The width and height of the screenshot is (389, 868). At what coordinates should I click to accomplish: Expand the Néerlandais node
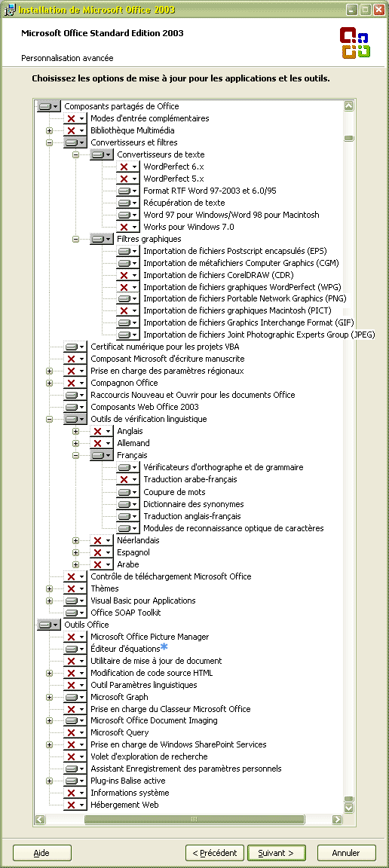click(76, 540)
